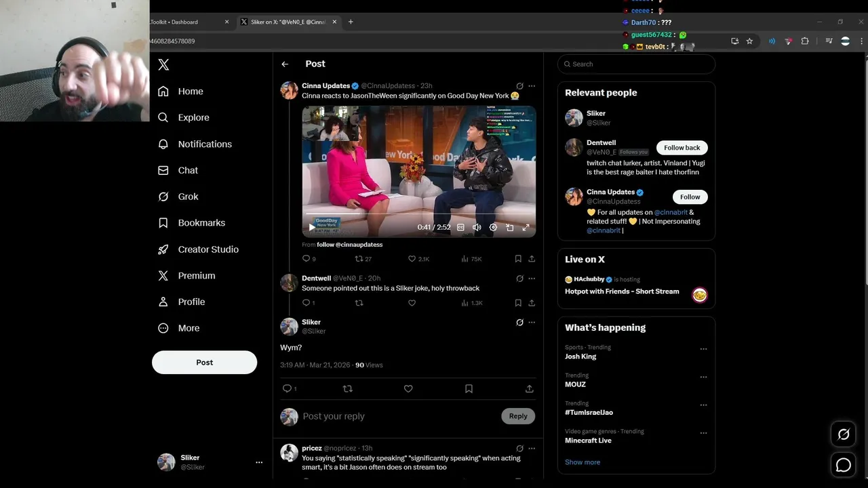Play the Good Day New York video
The height and width of the screenshot is (488, 868).
[x=311, y=228]
